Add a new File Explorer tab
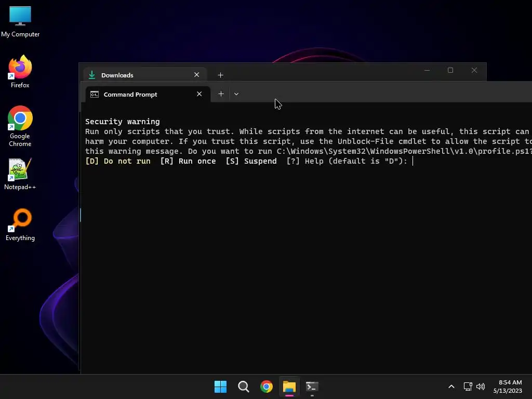Screen dimensions: 532x399 [220, 75]
